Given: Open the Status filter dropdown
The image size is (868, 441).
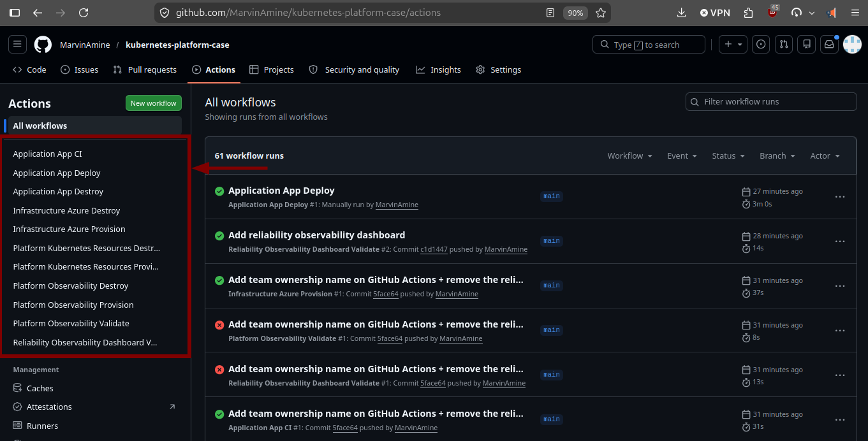Looking at the screenshot, I should 728,155.
